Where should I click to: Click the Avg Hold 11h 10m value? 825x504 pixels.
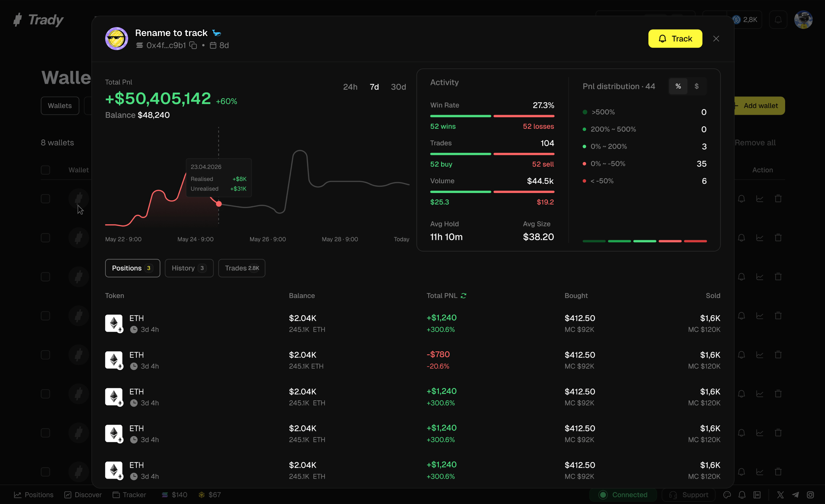[x=446, y=237]
